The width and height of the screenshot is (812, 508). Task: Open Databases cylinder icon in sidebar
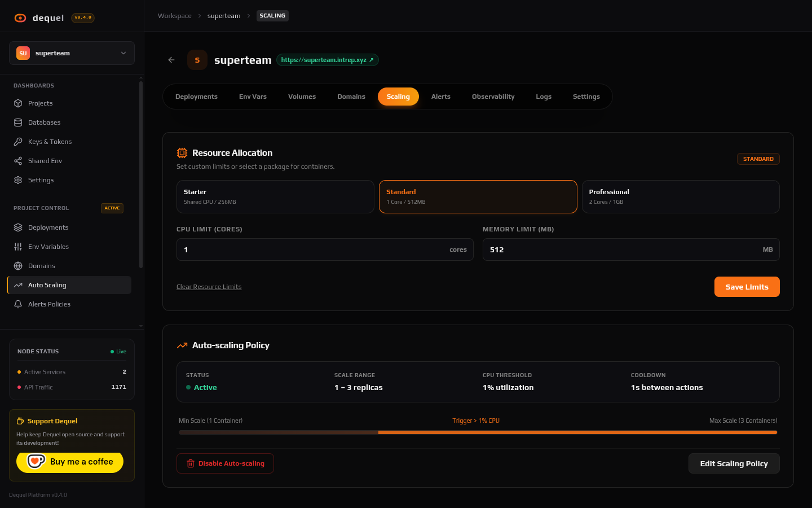click(18, 122)
